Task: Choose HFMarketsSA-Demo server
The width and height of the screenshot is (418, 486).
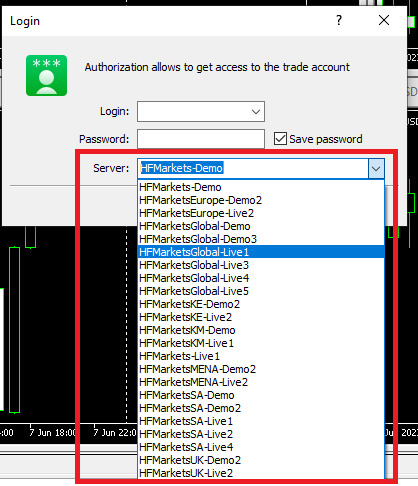Action: (x=261, y=395)
